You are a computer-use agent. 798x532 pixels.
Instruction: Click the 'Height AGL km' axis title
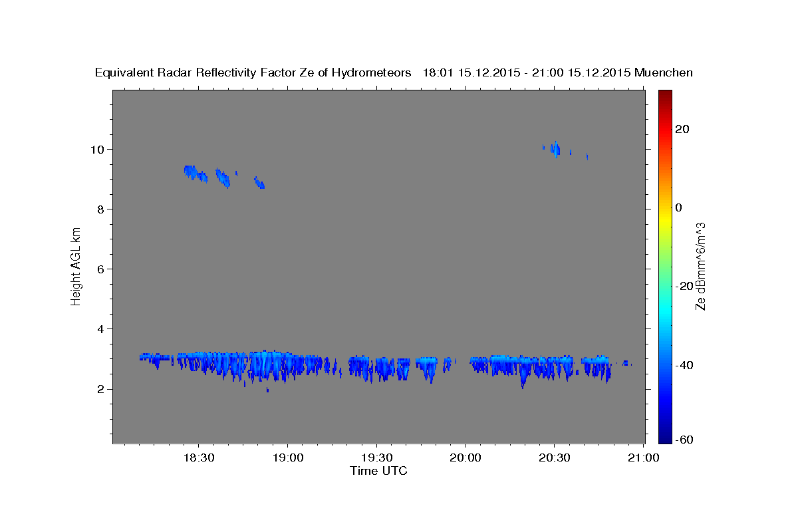(76, 265)
